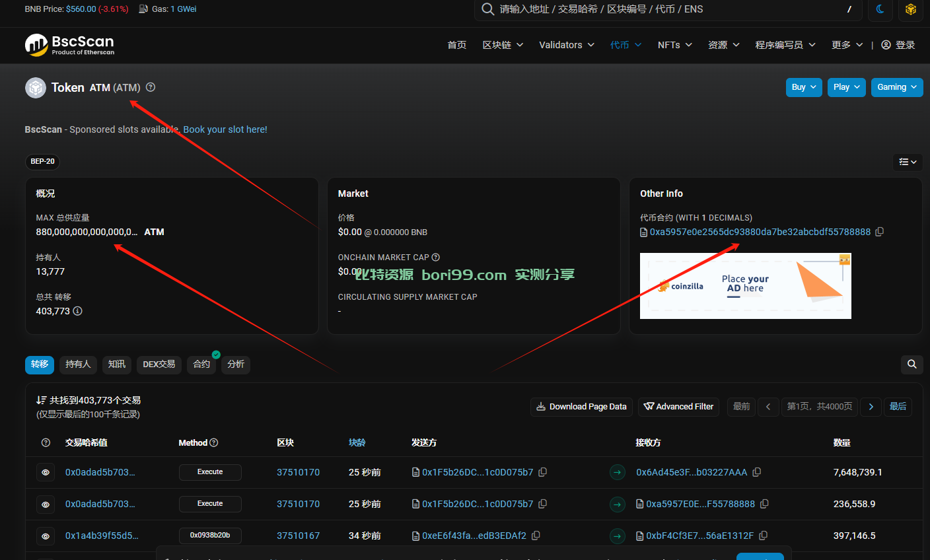Open the DEX交易 tab

pyautogui.click(x=159, y=365)
